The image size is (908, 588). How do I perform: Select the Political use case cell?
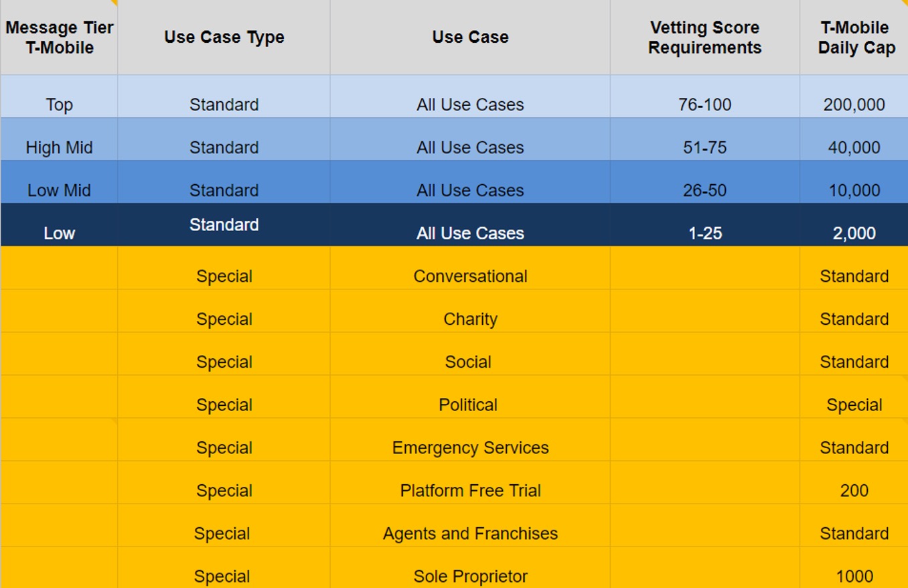click(470, 396)
